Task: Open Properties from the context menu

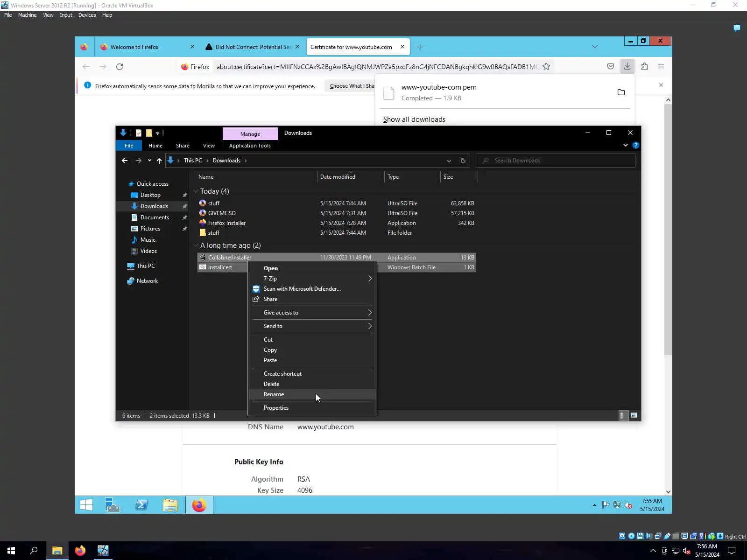Action: [x=312, y=408]
